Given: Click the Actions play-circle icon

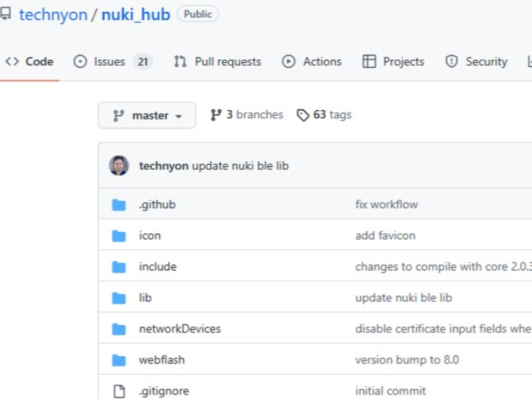Looking at the screenshot, I should 288,62.
